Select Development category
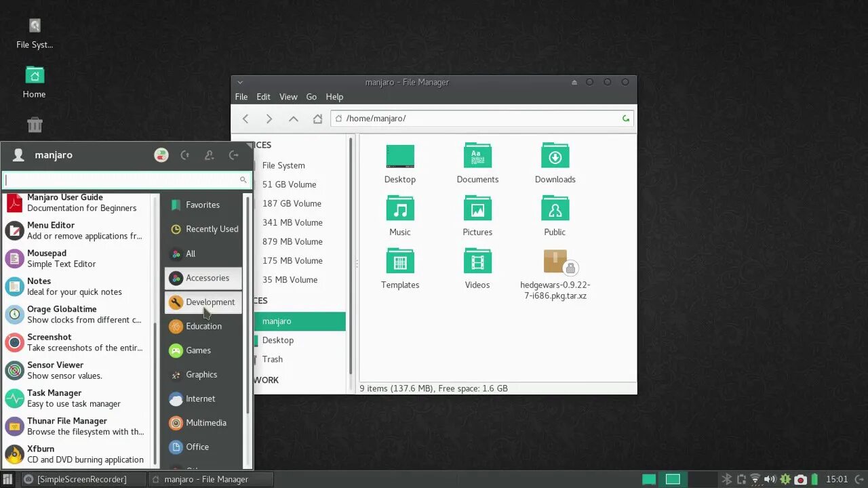This screenshot has height=488, width=868. 203,302
